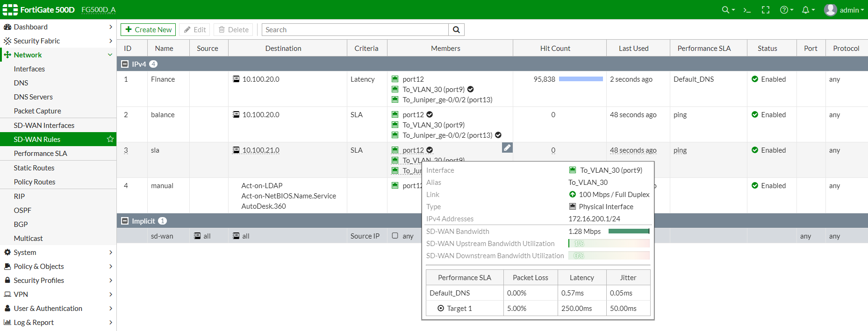Click the Log & Report chart icon
Image resolution: width=868 pixels, height=331 pixels.
(x=7, y=322)
